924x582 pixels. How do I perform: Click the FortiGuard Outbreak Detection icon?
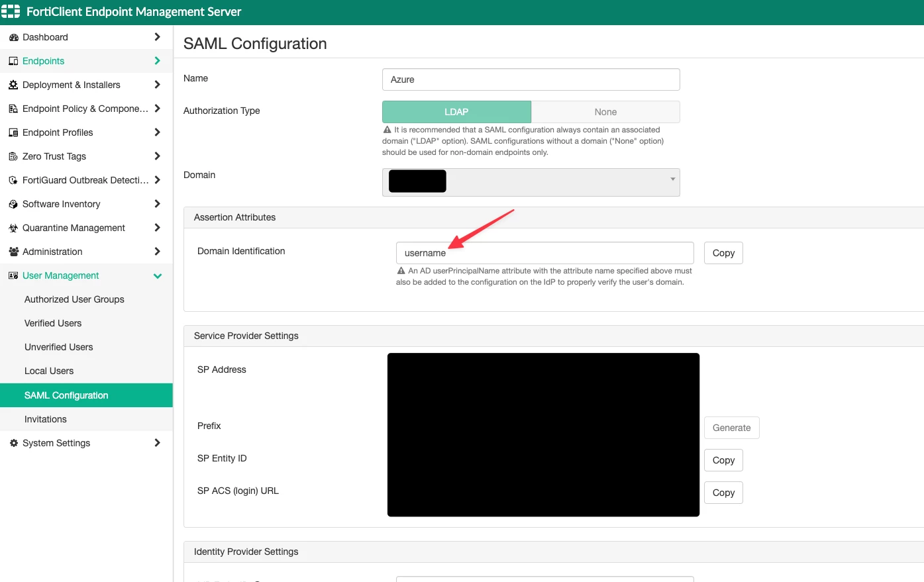coord(13,181)
